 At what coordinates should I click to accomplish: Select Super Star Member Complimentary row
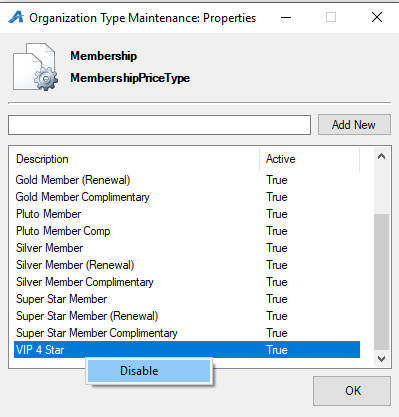(187, 333)
